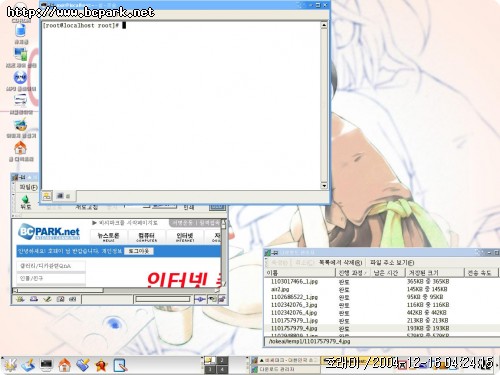Select download row 1101757979_1.jpg
Screen dimensions: 500x375
pos(382,321)
